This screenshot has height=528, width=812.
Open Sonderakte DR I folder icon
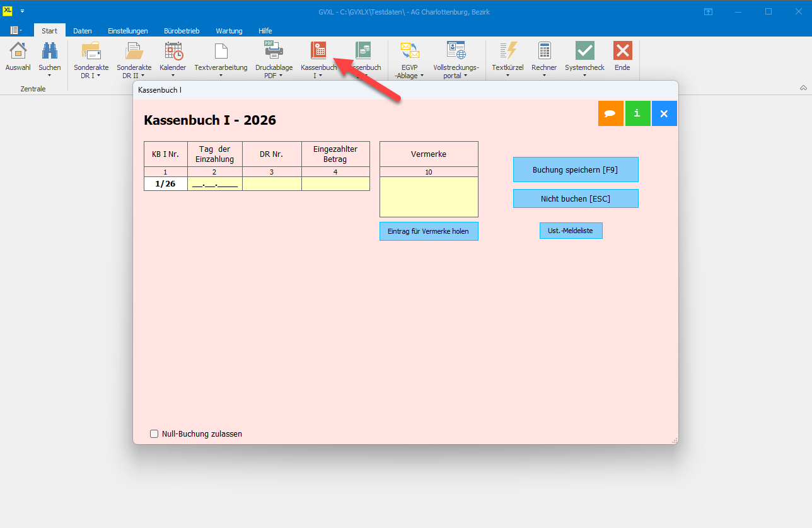(91, 50)
